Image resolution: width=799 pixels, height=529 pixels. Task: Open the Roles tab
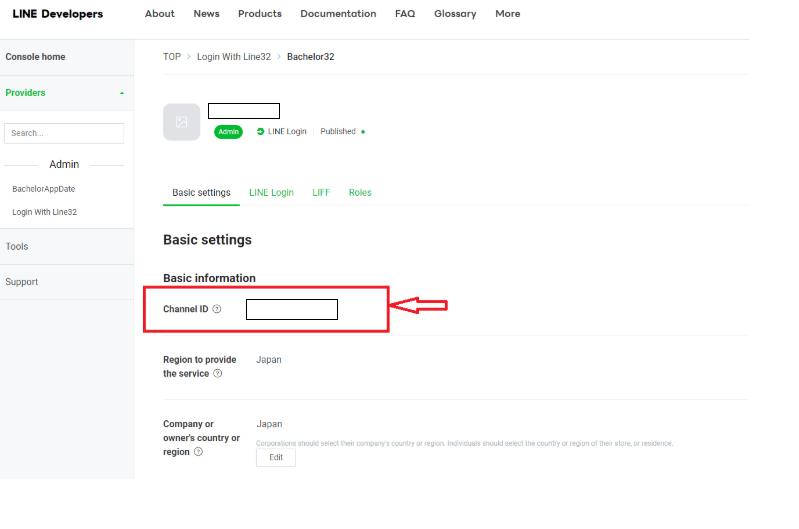(x=360, y=193)
